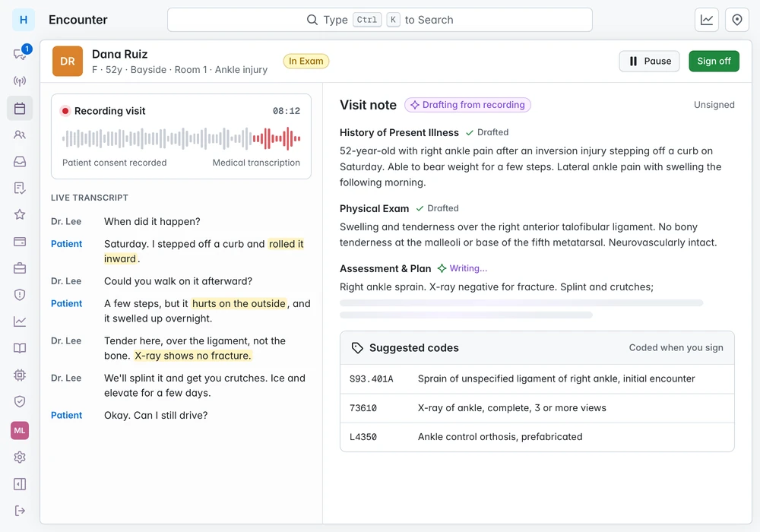Click the Assessment & Plan heading
This screenshot has height=532, width=760.
(x=385, y=269)
